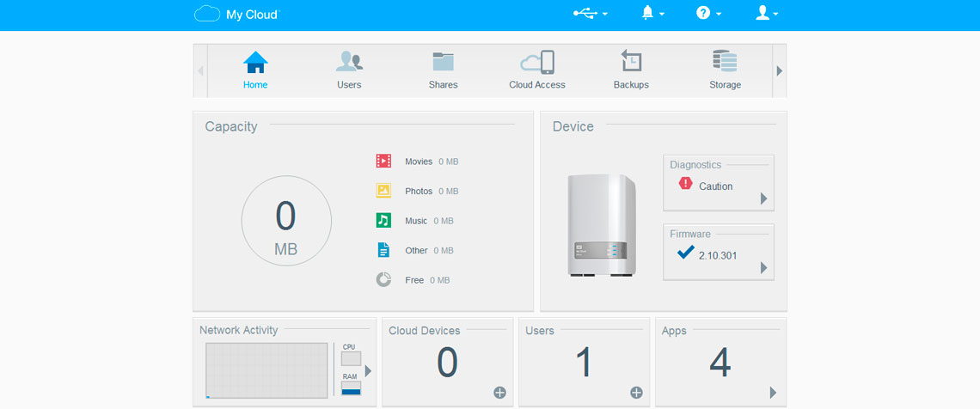The height and width of the screenshot is (409, 980).
Task: Click the Free 0 MB label
Action: tap(427, 280)
